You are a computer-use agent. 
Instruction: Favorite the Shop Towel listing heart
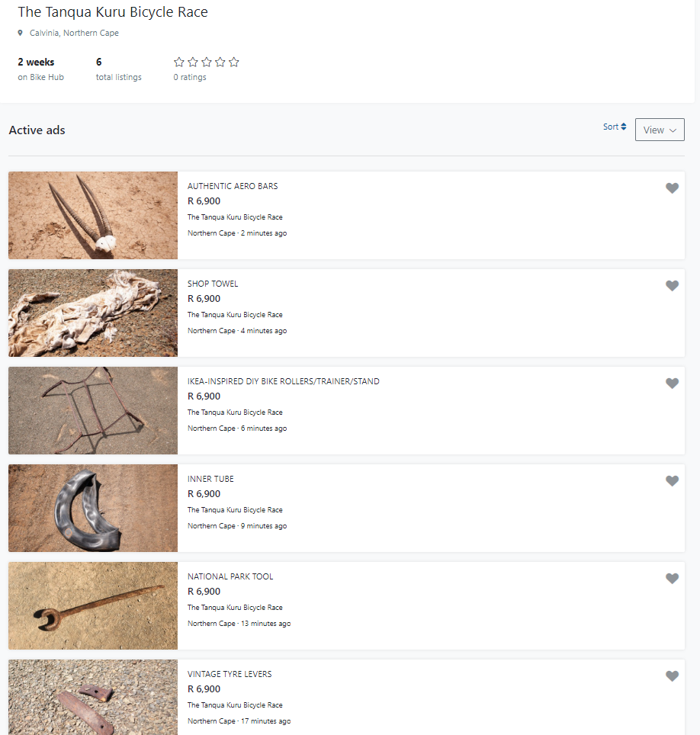[672, 286]
